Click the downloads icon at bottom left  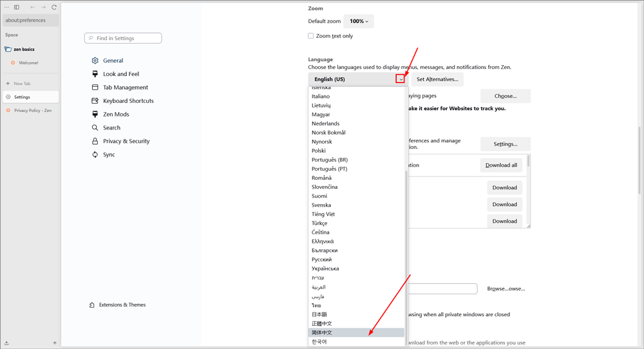coord(6,343)
